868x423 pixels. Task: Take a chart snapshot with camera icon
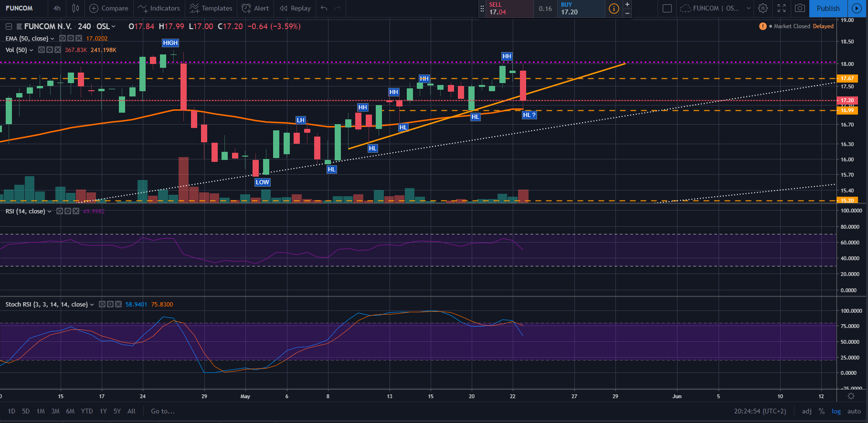tap(800, 8)
